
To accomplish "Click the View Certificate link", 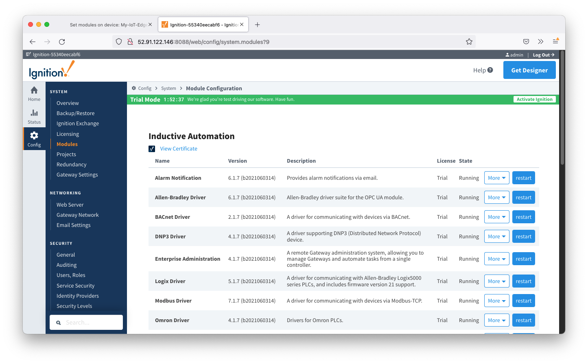I will (178, 149).
